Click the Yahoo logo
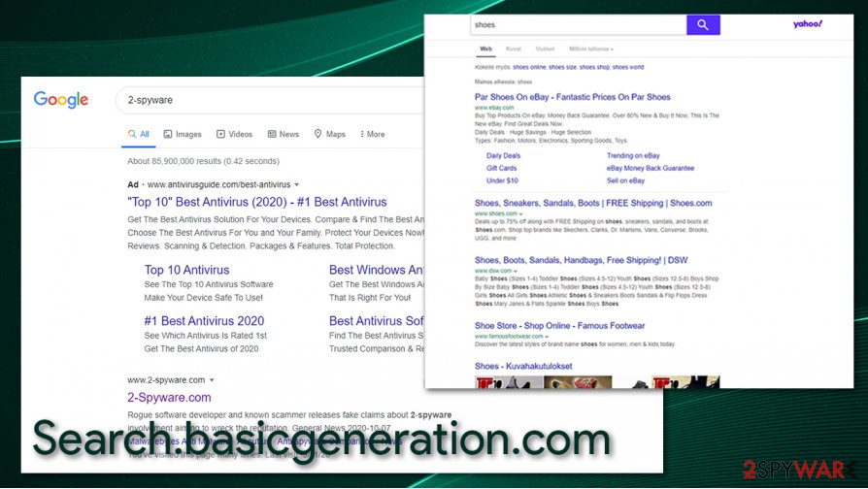The image size is (868, 489). [x=807, y=24]
